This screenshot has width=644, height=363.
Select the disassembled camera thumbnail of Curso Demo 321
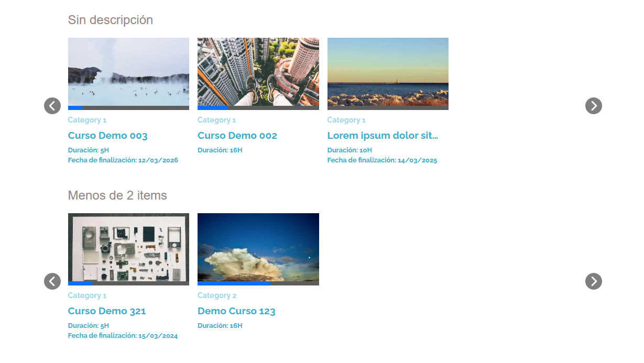pyautogui.click(x=128, y=247)
